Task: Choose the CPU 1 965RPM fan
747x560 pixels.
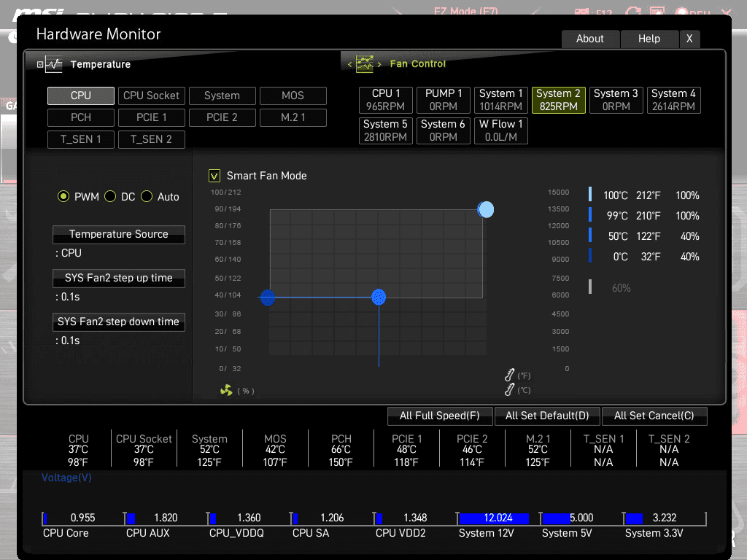Action: pyautogui.click(x=385, y=100)
